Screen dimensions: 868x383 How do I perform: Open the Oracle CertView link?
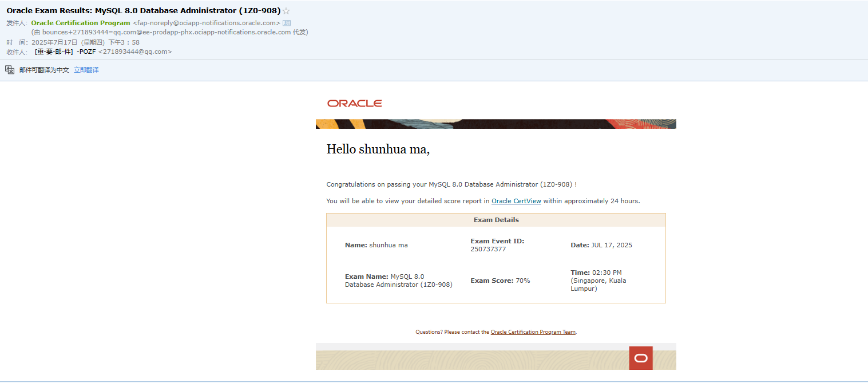(516, 201)
